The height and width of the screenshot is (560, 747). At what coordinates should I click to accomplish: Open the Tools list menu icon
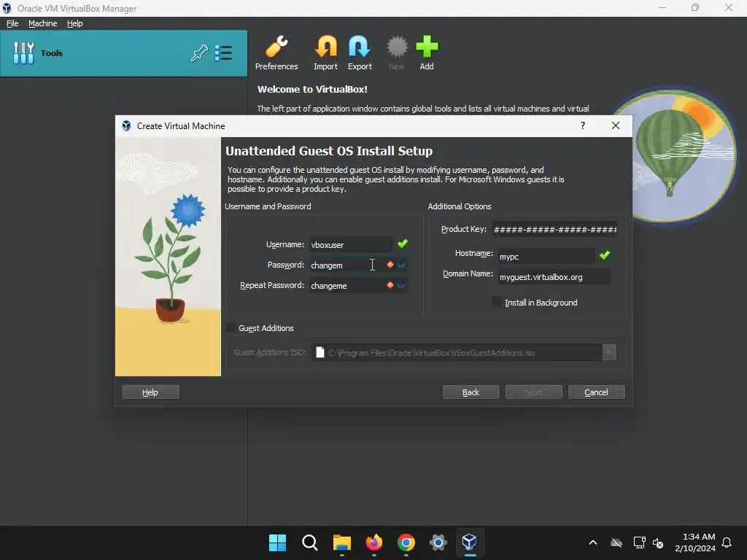point(223,52)
